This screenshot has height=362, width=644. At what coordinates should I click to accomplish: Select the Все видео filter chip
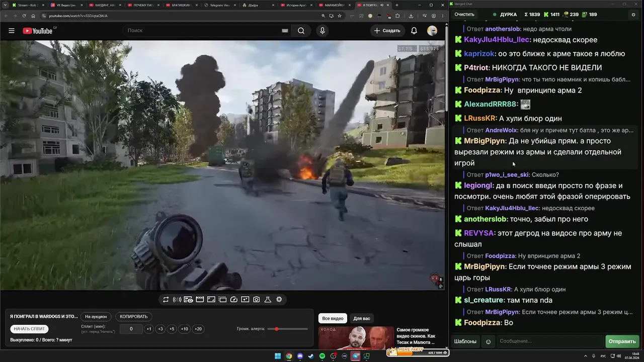[x=333, y=318]
